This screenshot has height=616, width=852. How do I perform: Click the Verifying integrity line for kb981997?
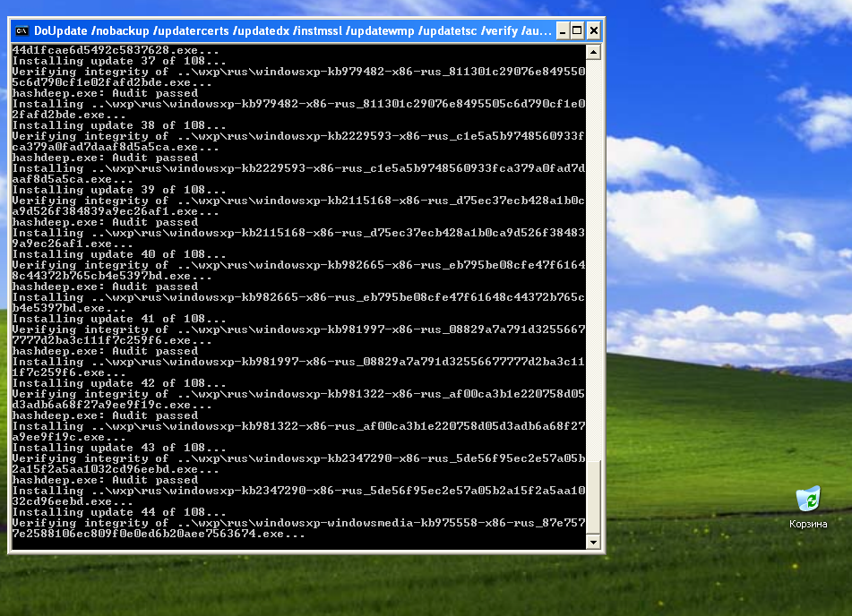[x=299, y=329]
